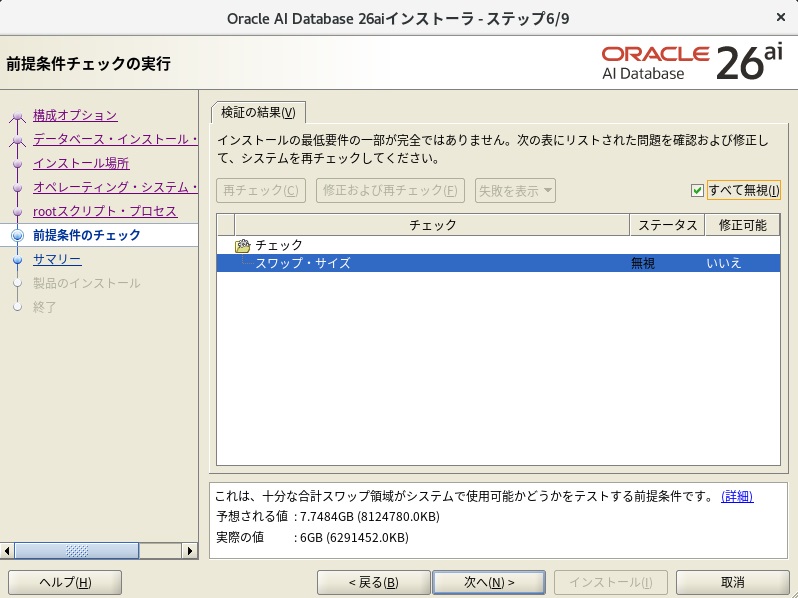Click the 再チェック button
The image size is (798, 598).
[261, 190]
